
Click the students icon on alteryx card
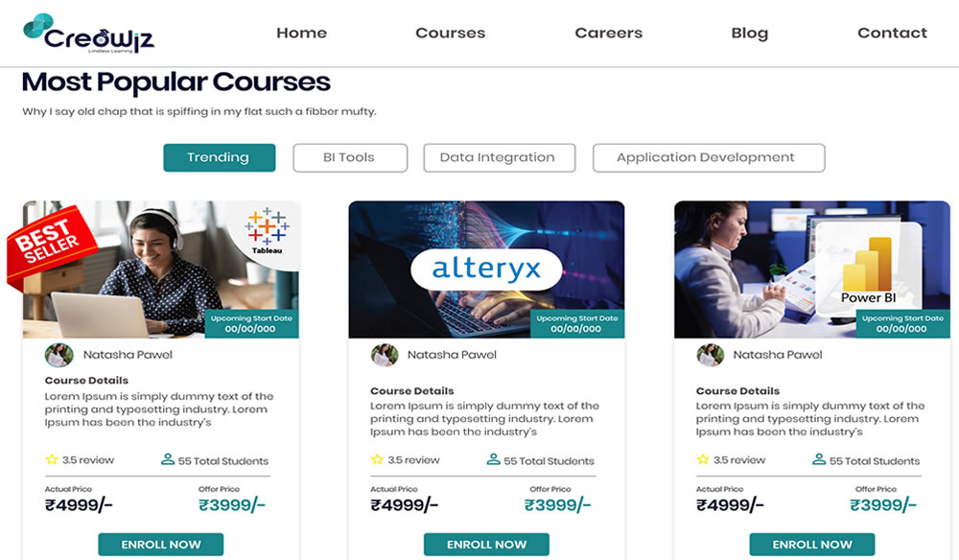point(494,459)
